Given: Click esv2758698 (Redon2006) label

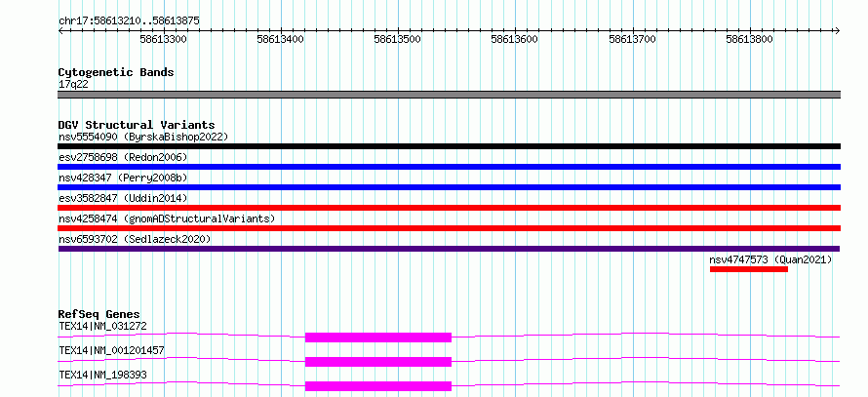Looking at the screenshot, I should click(123, 157).
